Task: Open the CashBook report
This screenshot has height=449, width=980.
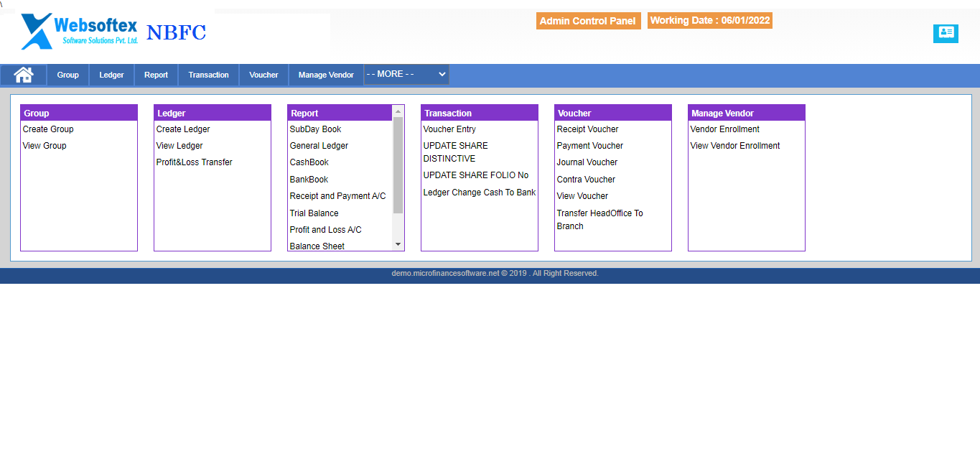Action: click(309, 162)
